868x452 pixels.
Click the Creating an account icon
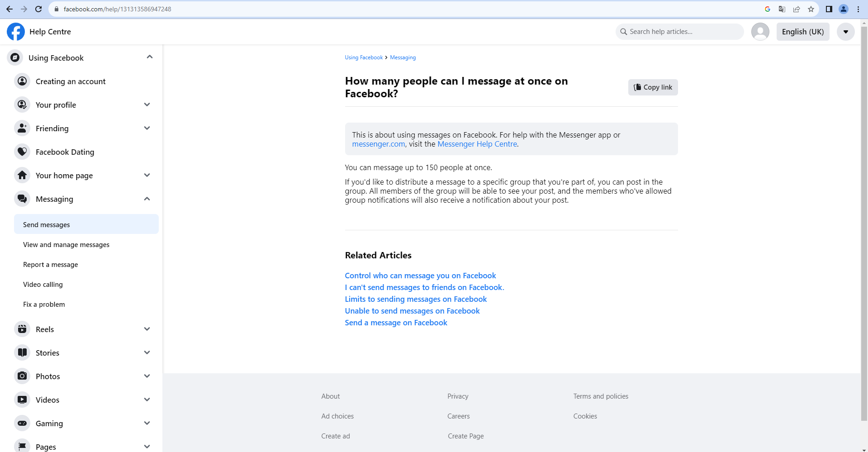[x=22, y=81]
